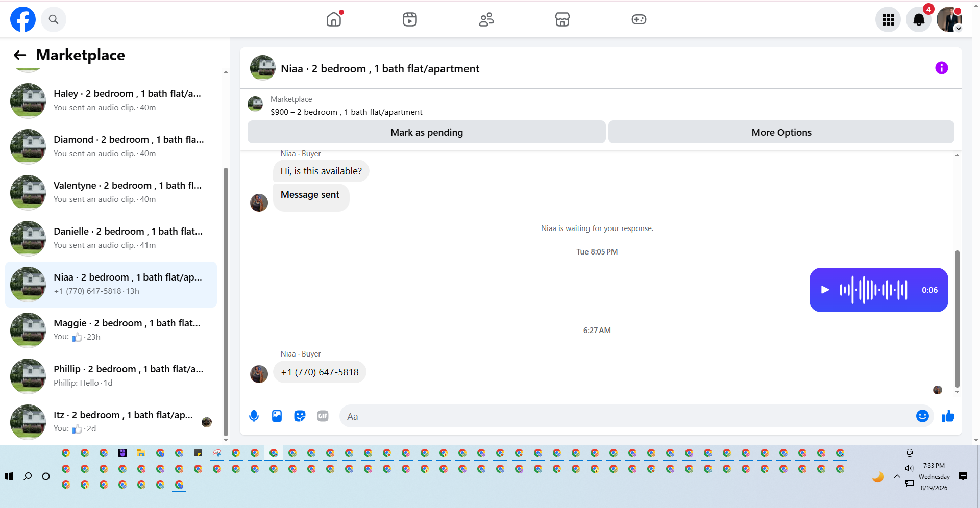
Task: Open the $900 listing details line
Action: click(347, 112)
